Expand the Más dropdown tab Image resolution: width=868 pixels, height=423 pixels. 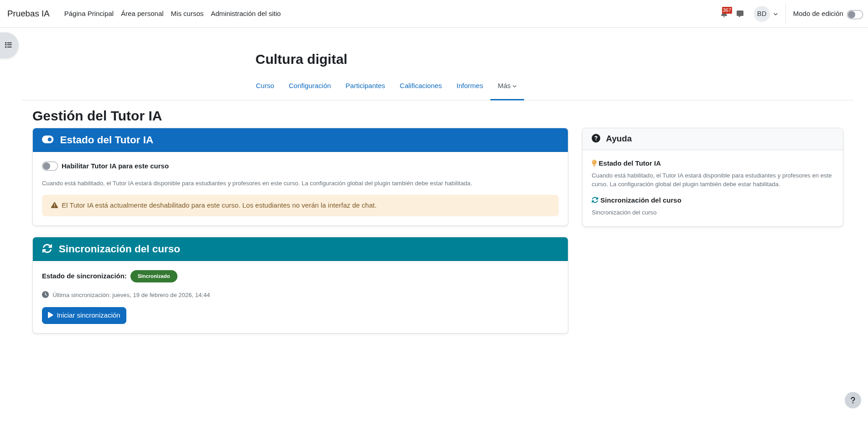pos(507,86)
